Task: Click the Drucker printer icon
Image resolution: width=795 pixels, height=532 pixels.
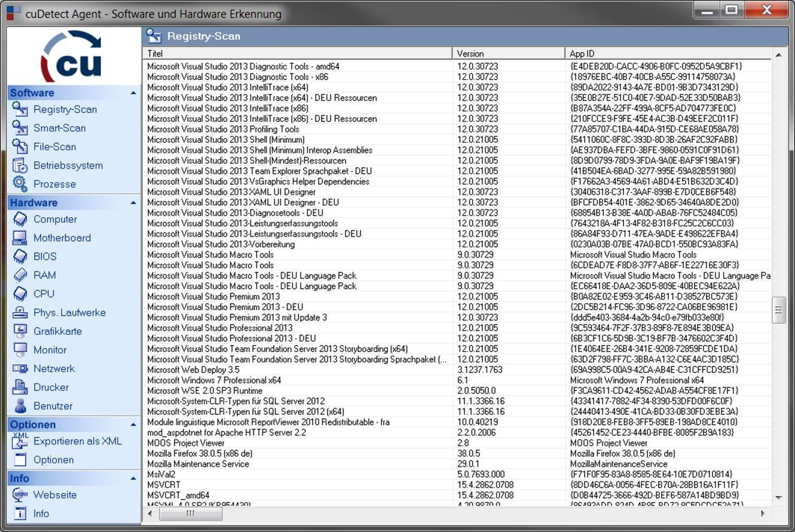Action: coord(20,387)
